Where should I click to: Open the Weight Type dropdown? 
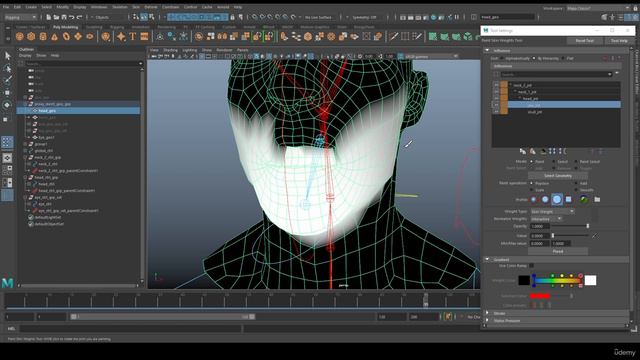[553, 211]
